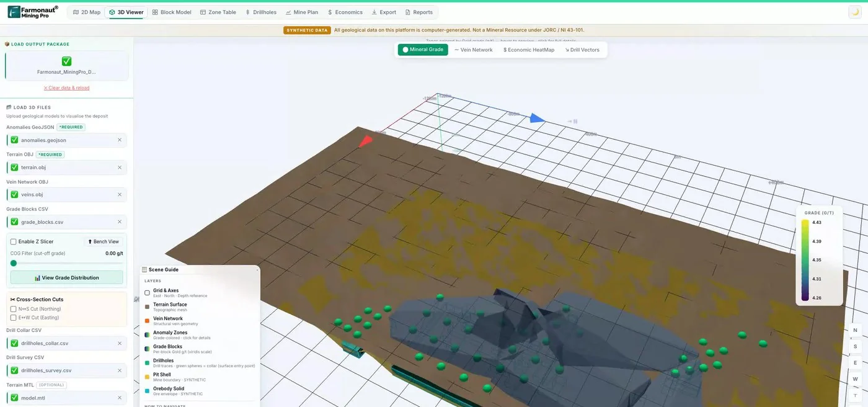Enable E↔W Cut (Easting) checkbox
The image size is (868, 407).
14,318
